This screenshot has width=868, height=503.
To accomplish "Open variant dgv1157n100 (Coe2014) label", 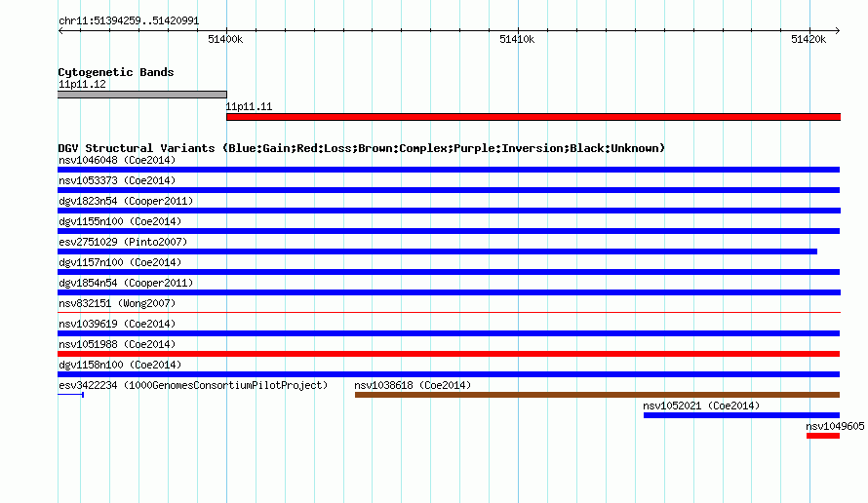I will tap(120, 262).
